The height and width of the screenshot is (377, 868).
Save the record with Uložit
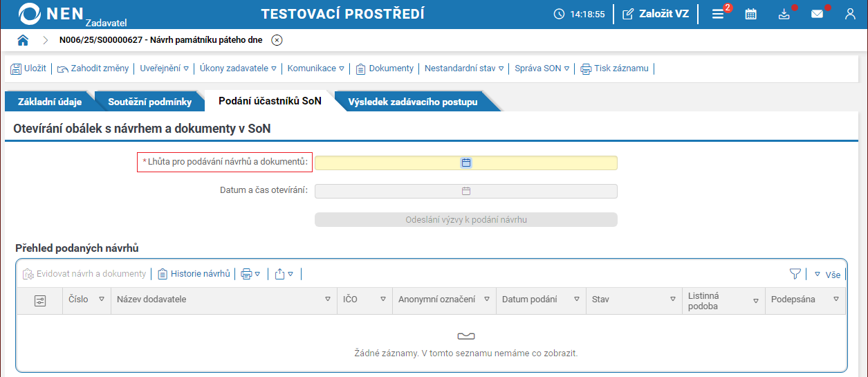[x=28, y=68]
